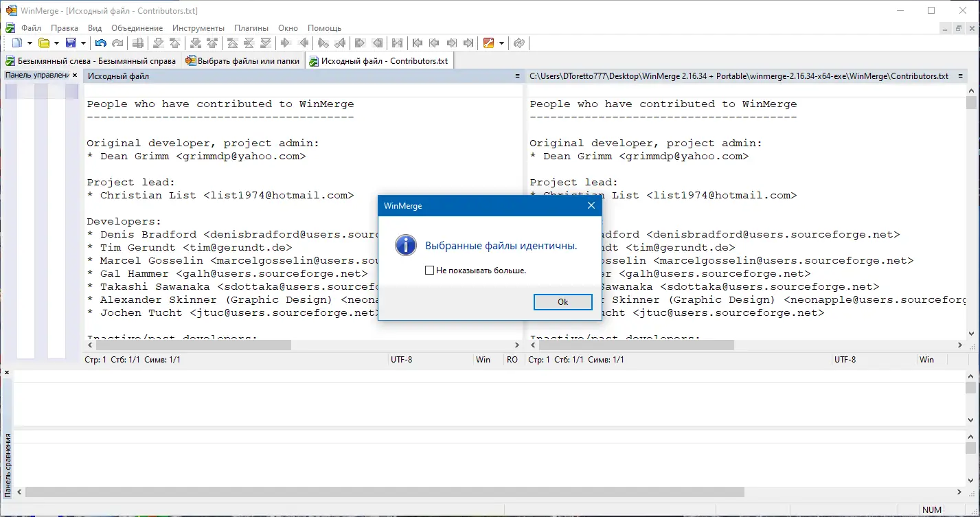Click the Project lead: line in right pane
This screenshot has height=517, width=980.
573,183
